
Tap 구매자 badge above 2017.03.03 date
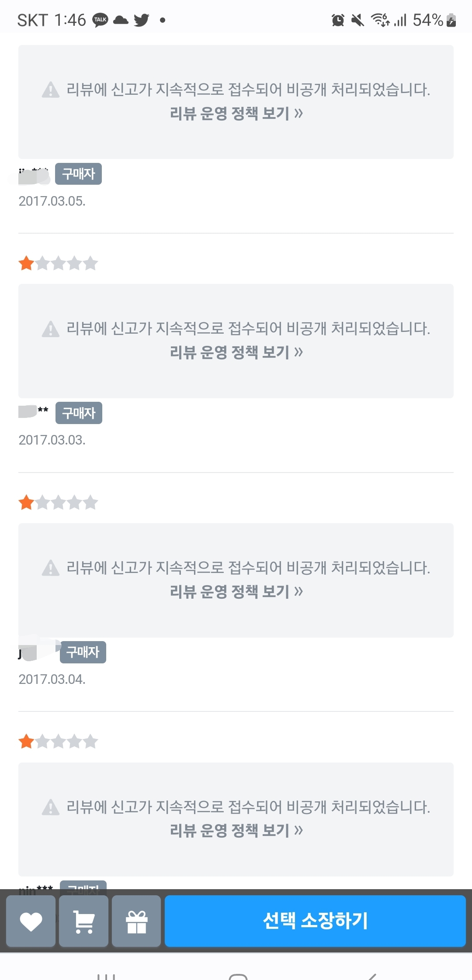[x=79, y=413]
